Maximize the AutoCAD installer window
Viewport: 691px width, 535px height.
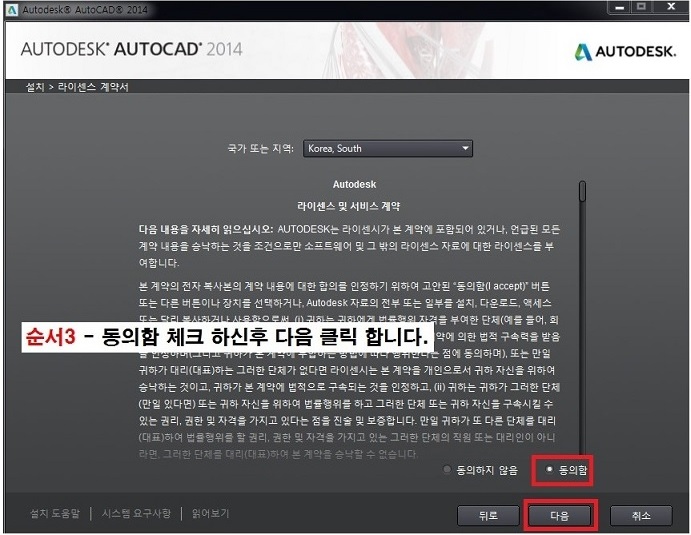[642, 7]
